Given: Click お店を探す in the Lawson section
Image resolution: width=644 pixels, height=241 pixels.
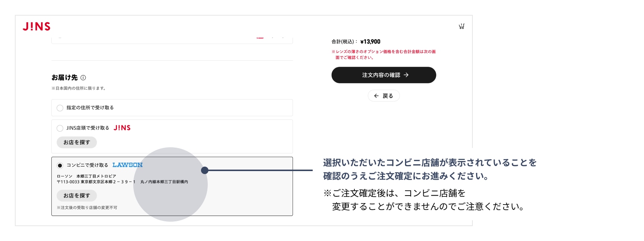Looking at the screenshot, I should point(76,195).
